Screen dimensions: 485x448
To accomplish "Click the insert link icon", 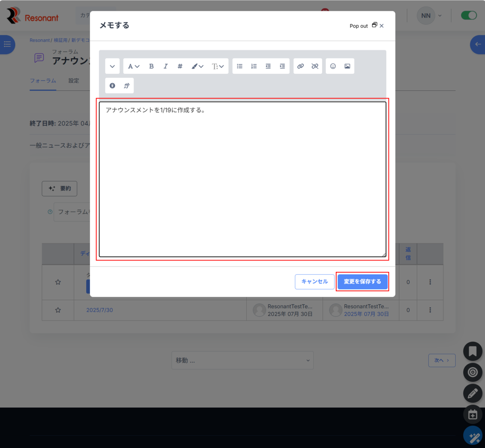I will coord(300,66).
